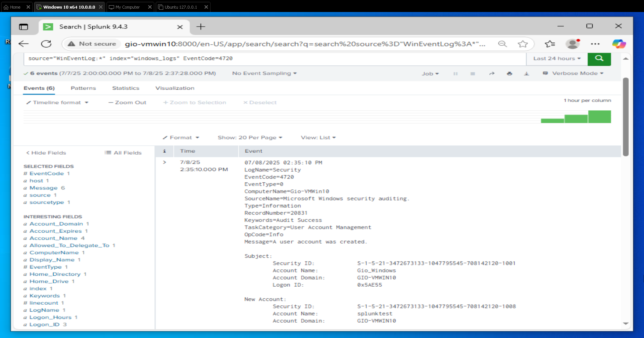Click the zoom magnifier in address bar
The height and width of the screenshot is (338, 644).
(x=502, y=44)
